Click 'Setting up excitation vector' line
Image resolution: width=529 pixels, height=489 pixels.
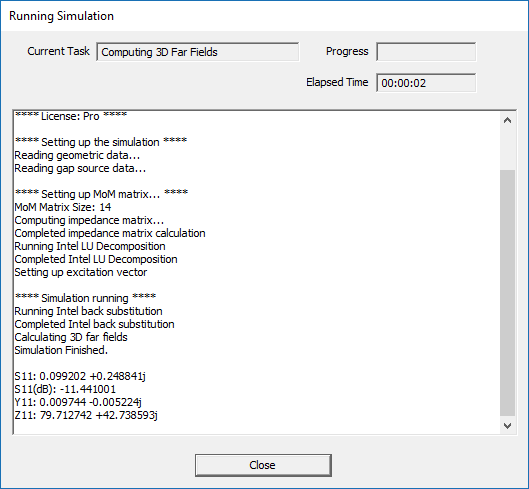point(81,272)
